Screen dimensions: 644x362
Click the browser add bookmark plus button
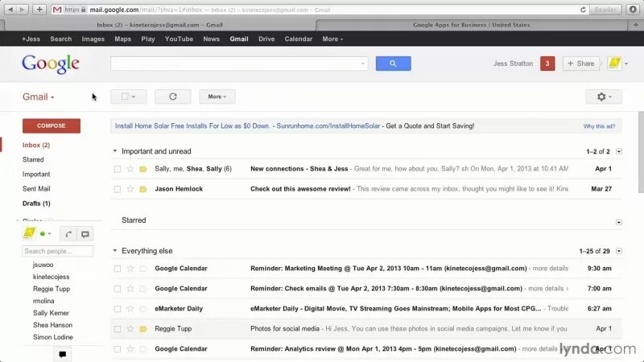coord(39,10)
